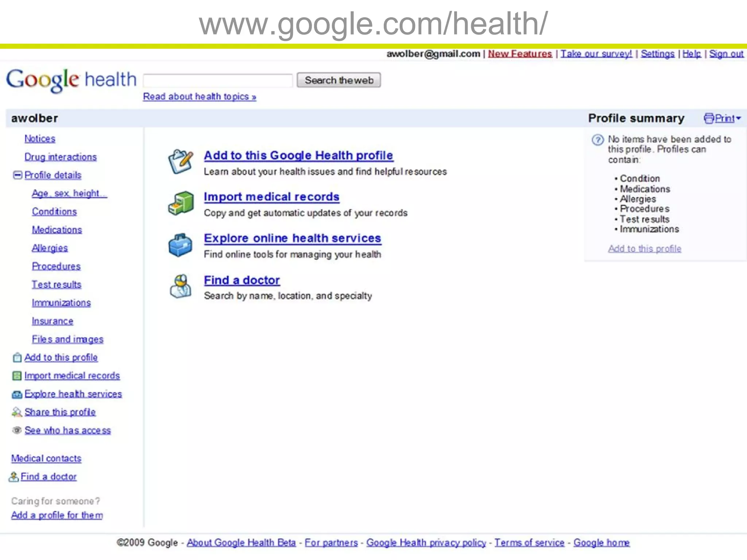747x560 pixels.
Task: Click the Add a profile for them link
Action: 57,515
